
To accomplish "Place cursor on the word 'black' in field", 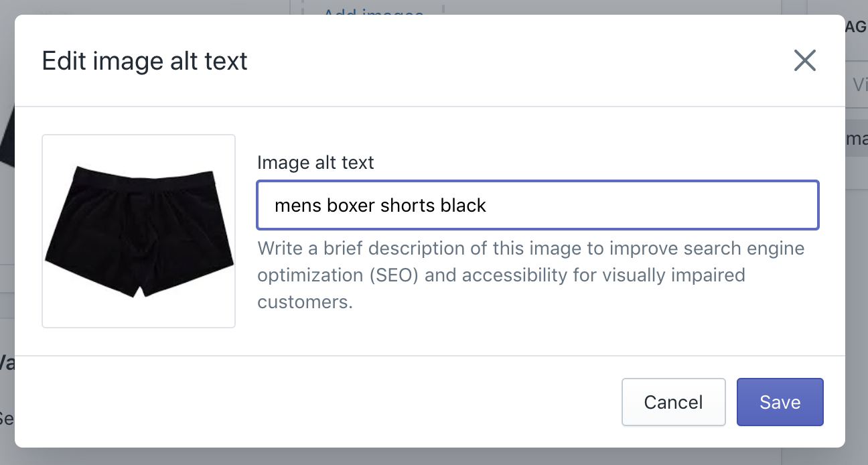I will [463, 205].
